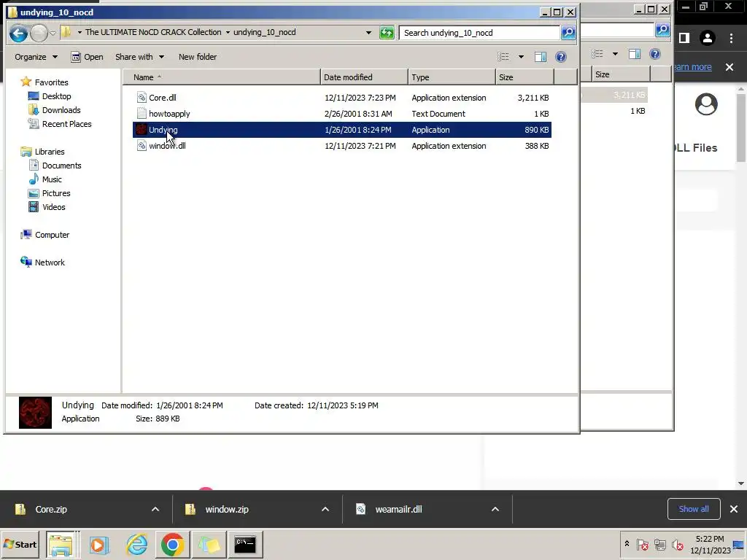747x560 pixels.
Task: Click Chrome side panel icon
Action: pos(684,38)
